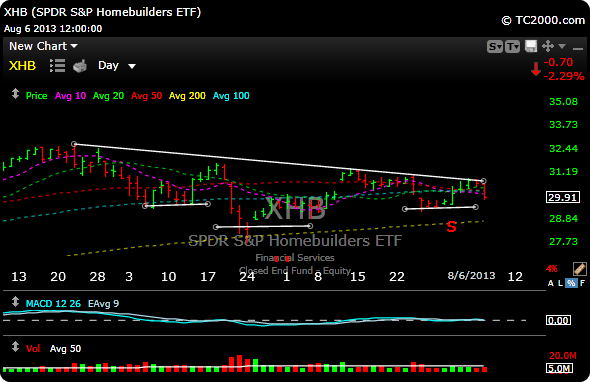This screenshot has width=590, height=382.
Task: Click the 35.08 price axis label
Action: click(563, 102)
